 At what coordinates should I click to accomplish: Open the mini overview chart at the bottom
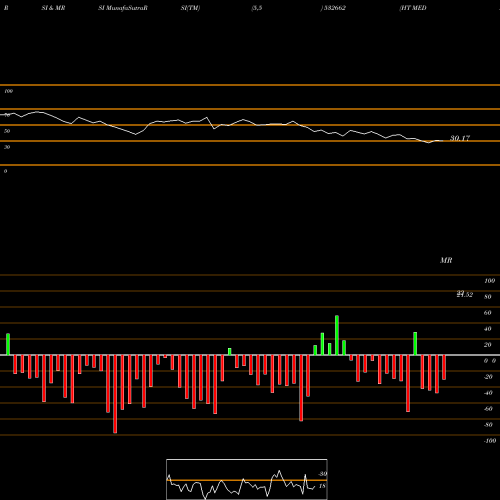[x=247, y=479]
